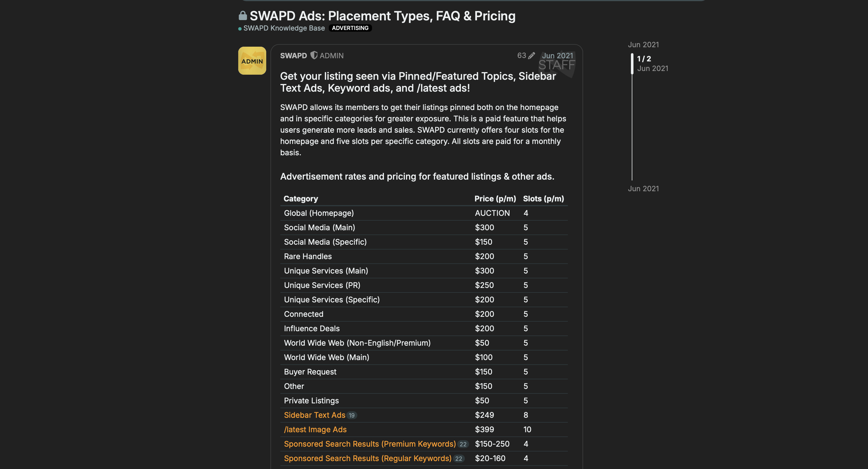This screenshot has width=868, height=469.
Task: Open edit history pencil icon
Action: [531, 56]
